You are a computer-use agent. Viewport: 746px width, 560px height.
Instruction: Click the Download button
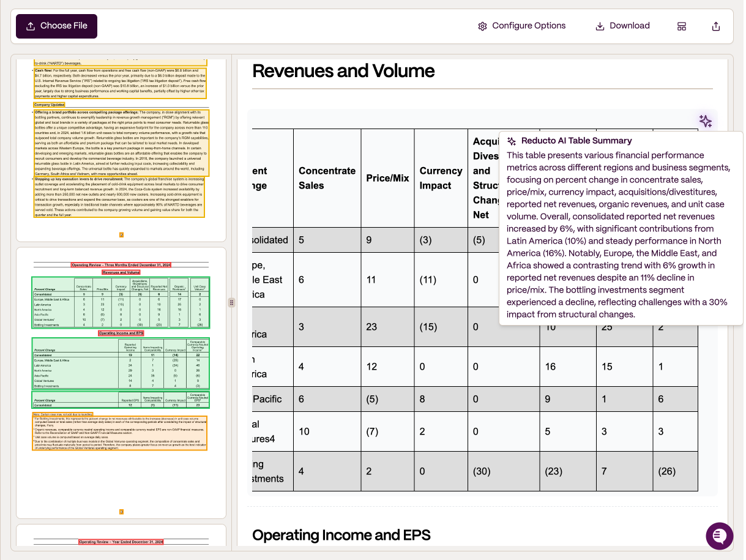point(622,26)
